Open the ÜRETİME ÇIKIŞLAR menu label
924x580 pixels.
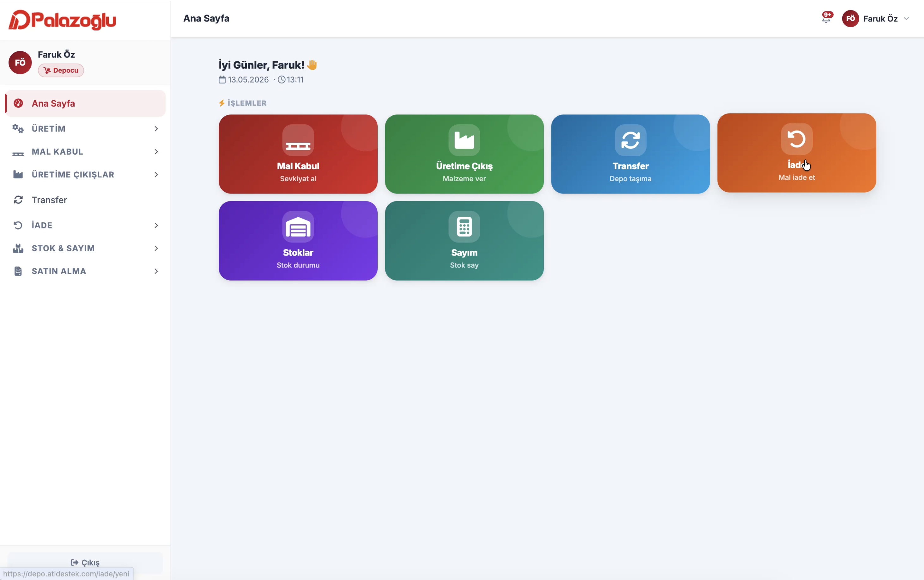coord(73,175)
